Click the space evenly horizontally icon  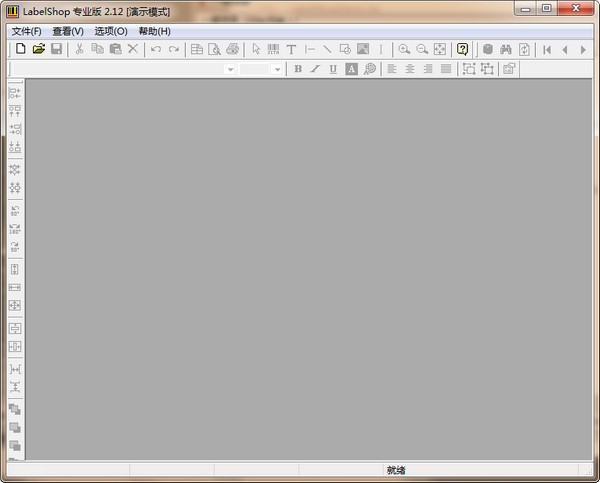(15, 369)
